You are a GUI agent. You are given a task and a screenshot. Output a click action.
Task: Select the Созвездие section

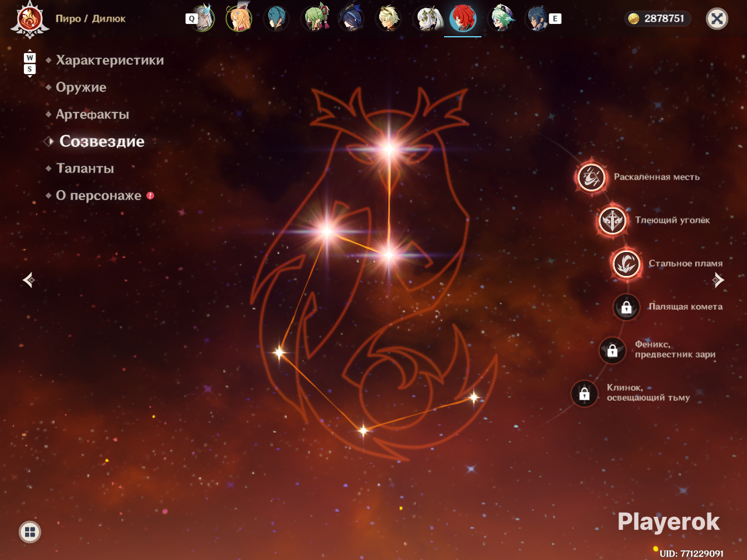pos(102,141)
